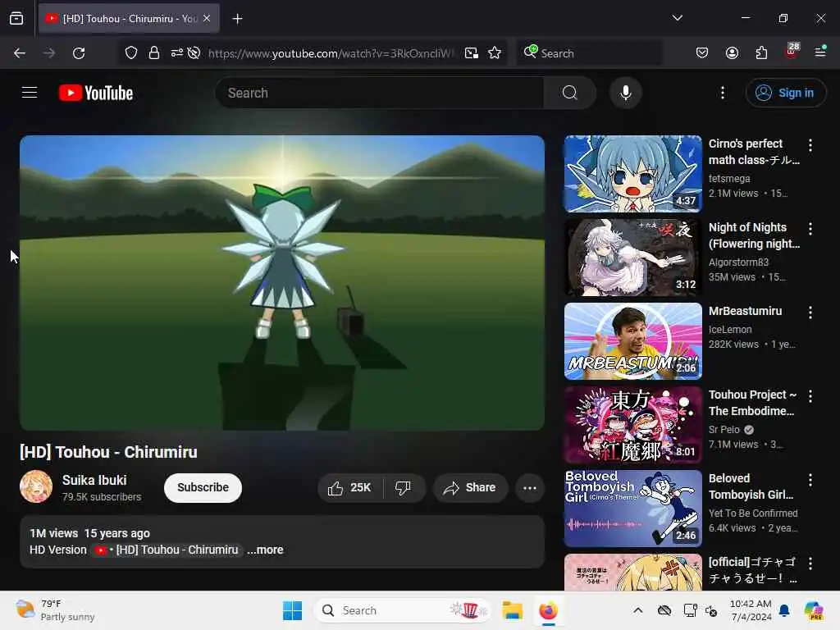Open taskbar volume muted icon

[x=711, y=610]
